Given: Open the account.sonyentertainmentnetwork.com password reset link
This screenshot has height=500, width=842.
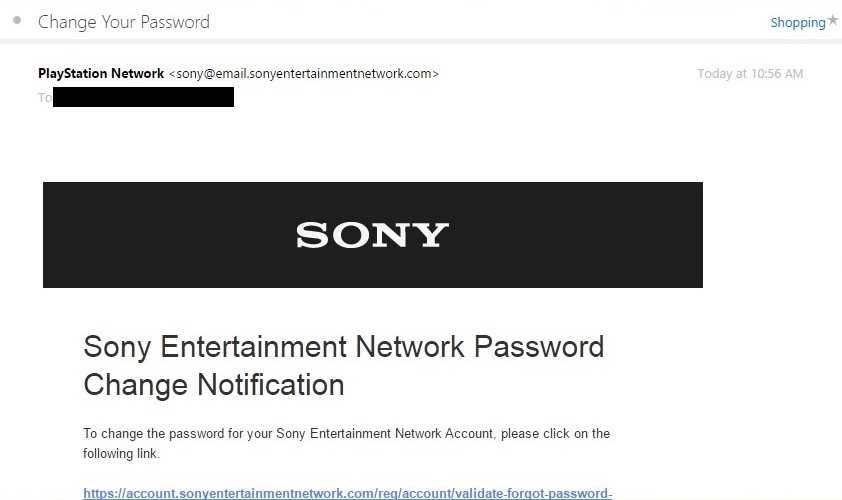Looking at the screenshot, I should (x=347, y=493).
